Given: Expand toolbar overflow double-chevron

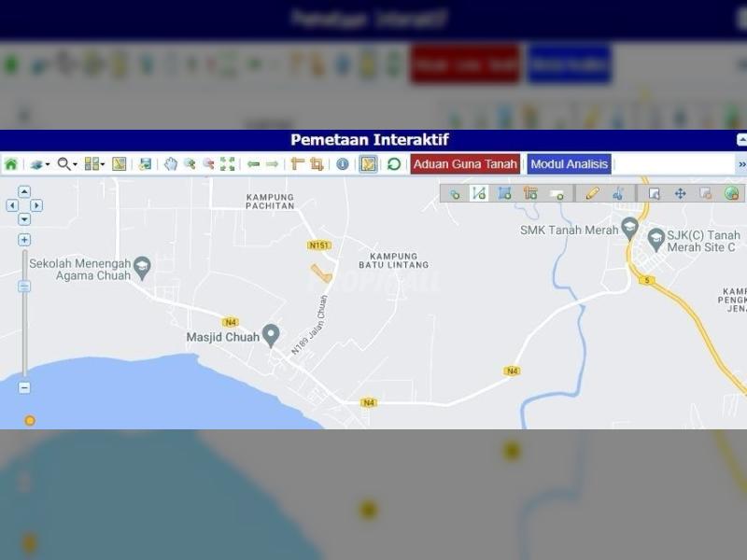Looking at the screenshot, I should [741, 164].
